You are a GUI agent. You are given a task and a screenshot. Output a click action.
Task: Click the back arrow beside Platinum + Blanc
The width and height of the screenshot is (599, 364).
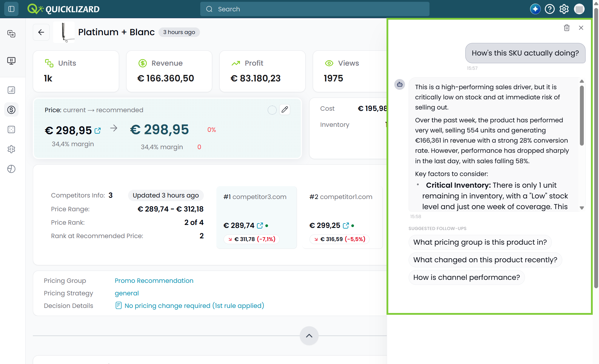(x=41, y=32)
